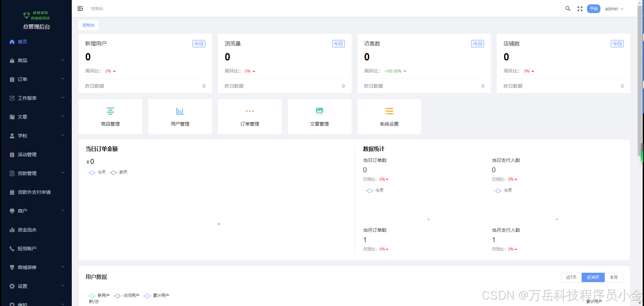Expand the 文章 menu chevron
Viewport: 644px width, 306px height.
(63, 117)
